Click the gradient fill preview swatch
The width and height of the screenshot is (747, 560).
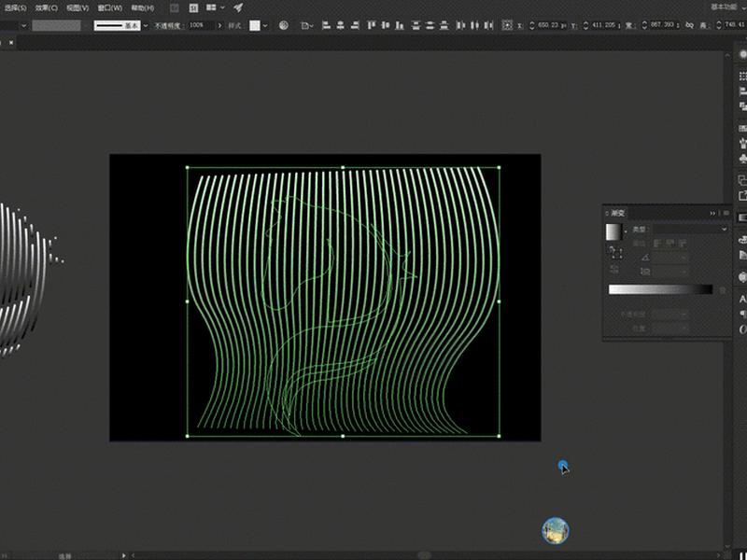tap(613, 231)
